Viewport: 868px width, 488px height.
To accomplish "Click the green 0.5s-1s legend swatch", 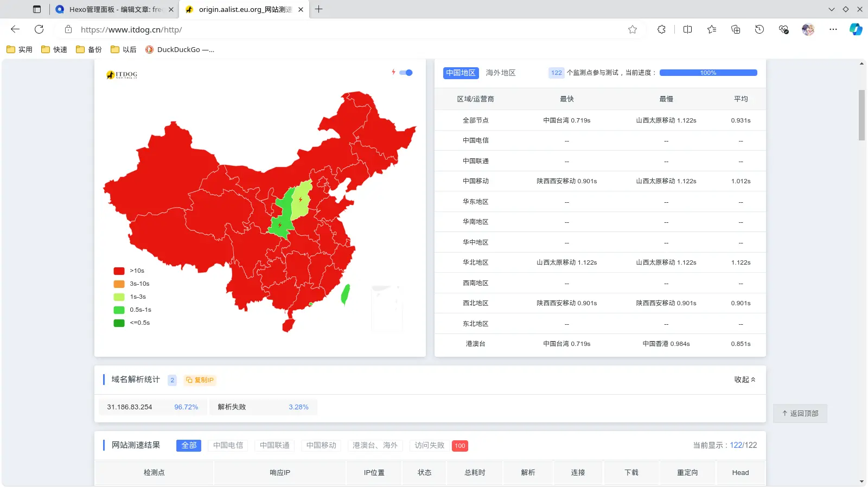I will pyautogui.click(x=119, y=310).
